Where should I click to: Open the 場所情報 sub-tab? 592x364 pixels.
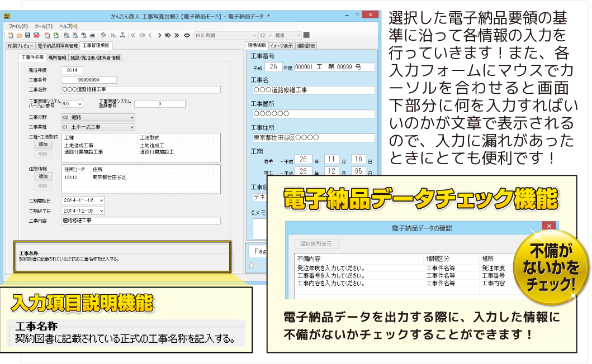(x=58, y=58)
